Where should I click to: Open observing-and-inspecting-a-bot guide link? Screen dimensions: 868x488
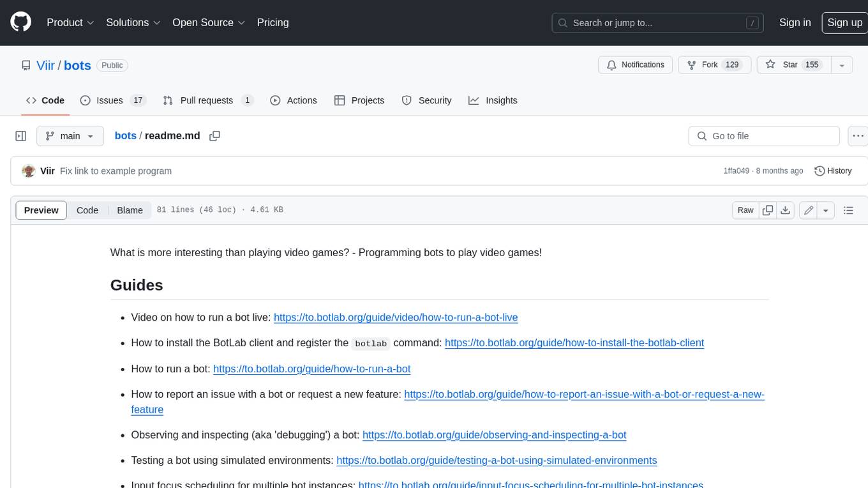click(x=494, y=435)
